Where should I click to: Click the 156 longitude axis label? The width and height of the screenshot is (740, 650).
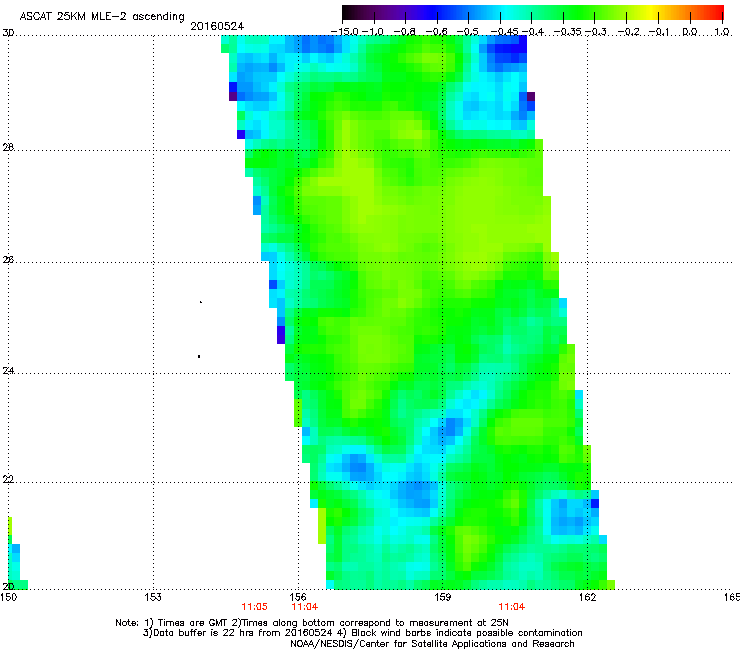298,597
